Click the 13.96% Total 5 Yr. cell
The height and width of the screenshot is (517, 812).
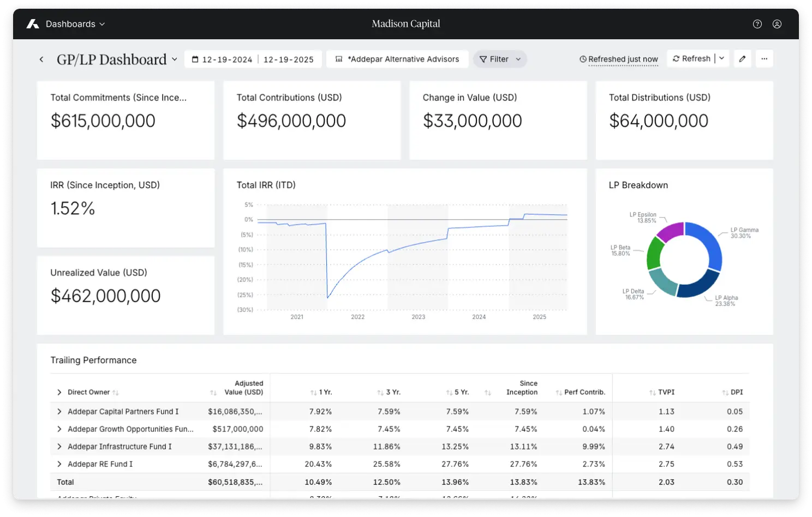point(455,482)
